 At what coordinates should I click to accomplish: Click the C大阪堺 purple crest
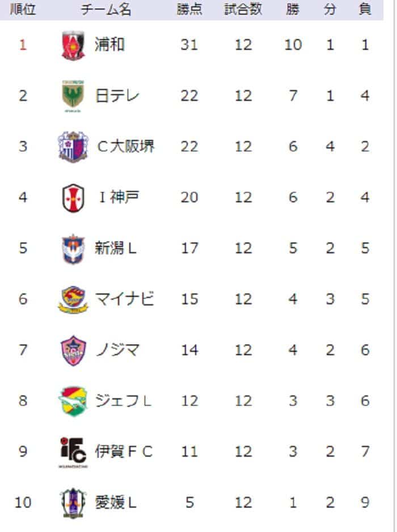tap(73, 147)
